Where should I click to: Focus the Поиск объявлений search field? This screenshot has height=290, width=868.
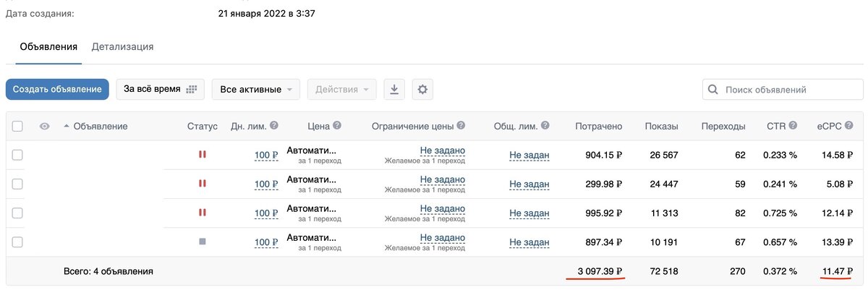coord(783,90)
